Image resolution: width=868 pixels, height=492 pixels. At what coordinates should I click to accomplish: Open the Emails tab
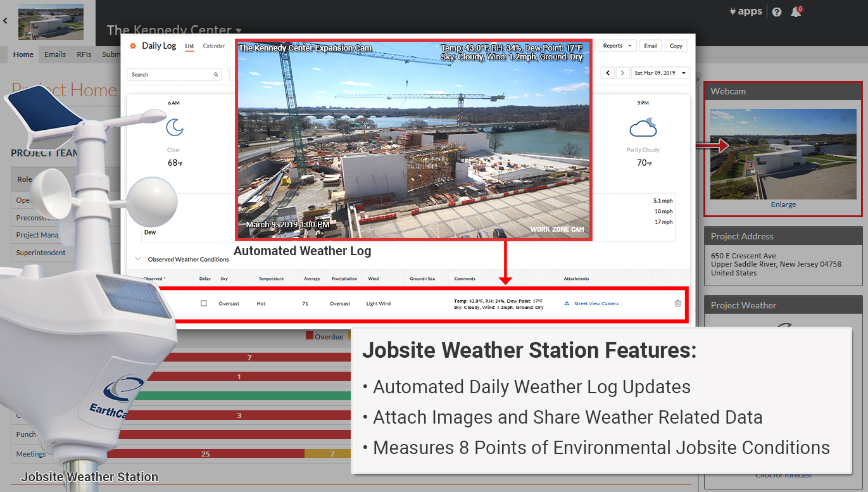point(55,54)
